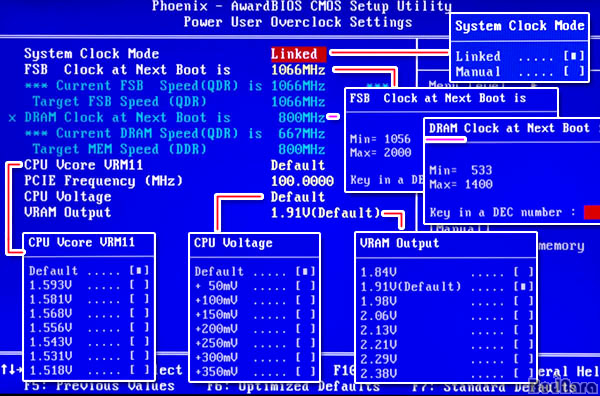
Task: Select 2.13V in VRAM Output list
Action: click(x=447, y=329)
